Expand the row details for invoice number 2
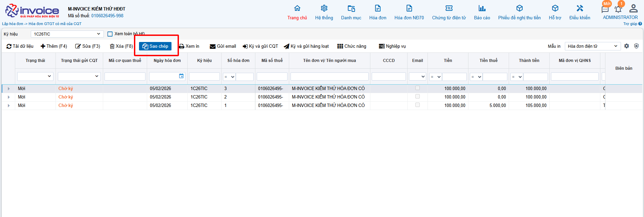 pyautogui.click(x=8, y=97)
